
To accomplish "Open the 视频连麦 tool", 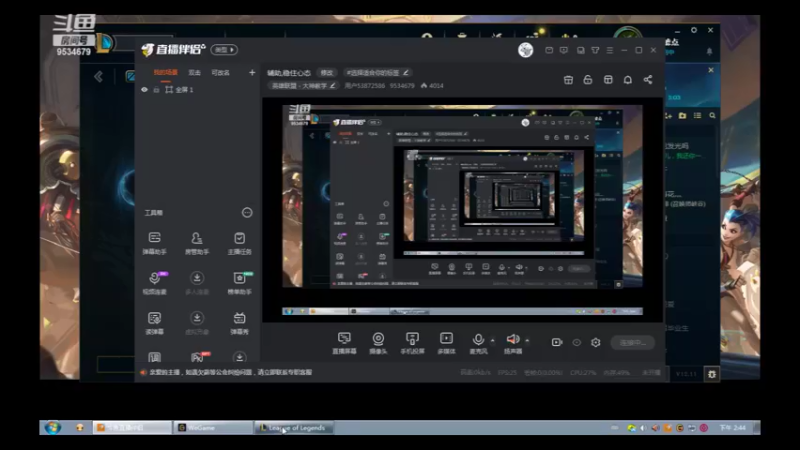I will 154,283.
